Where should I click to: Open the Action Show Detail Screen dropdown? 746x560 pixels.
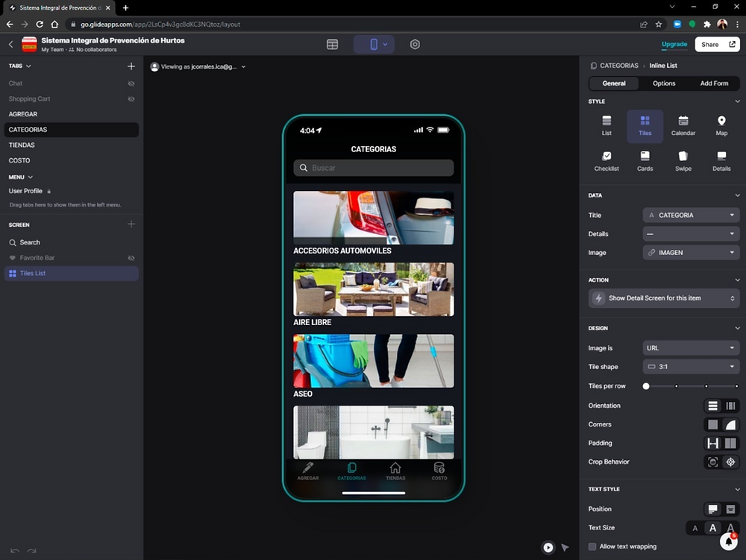click(664, 298)
